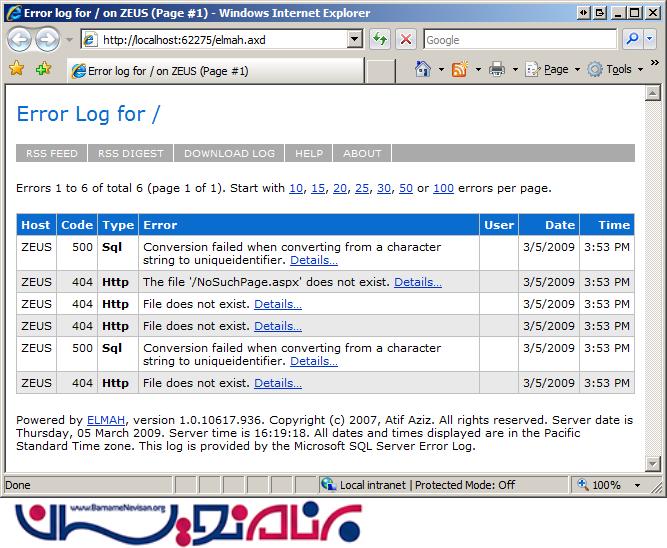Screen dimensions: 667x548
Task: Click the magnifier Search icon
Action: [632, 40]
